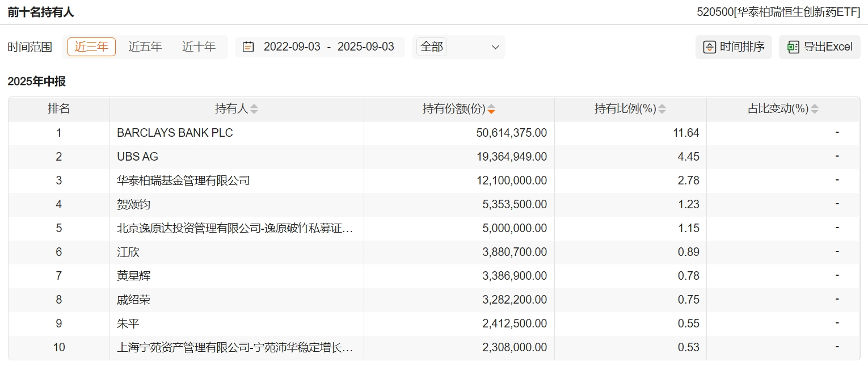This screenshot has width=868, height=366.
Task: Click share value 3,386,900.00
Action: [515, 276]
